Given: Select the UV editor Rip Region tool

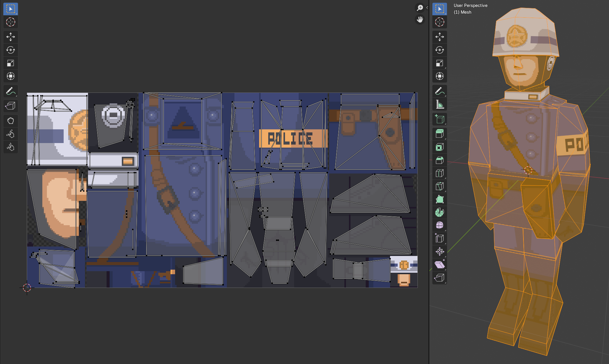Looking at the screenshot, I should tap(11, 106).
